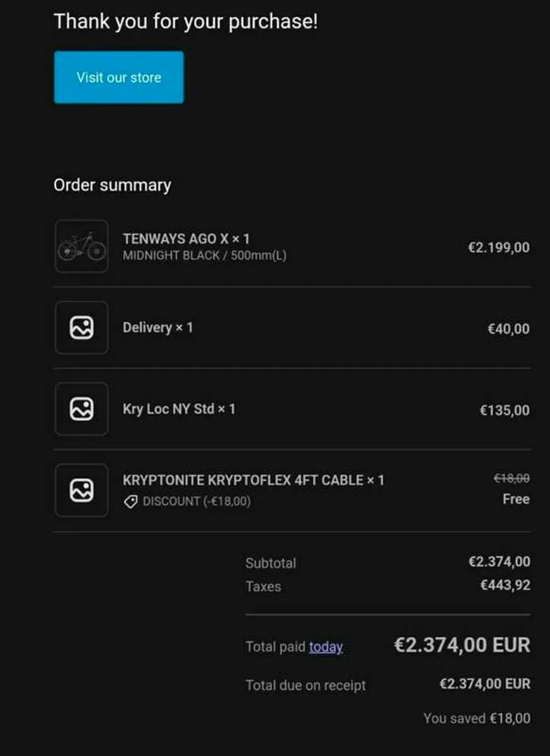This screenshot has height=756, width=550.
Task: Click the DISCOUNT (-€18,00) label
Action: [x=197, y=502]
